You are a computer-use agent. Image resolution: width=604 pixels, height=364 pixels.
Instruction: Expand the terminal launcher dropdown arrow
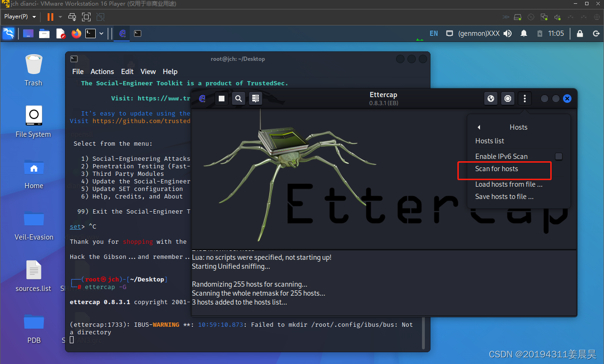tap(101, 33)
